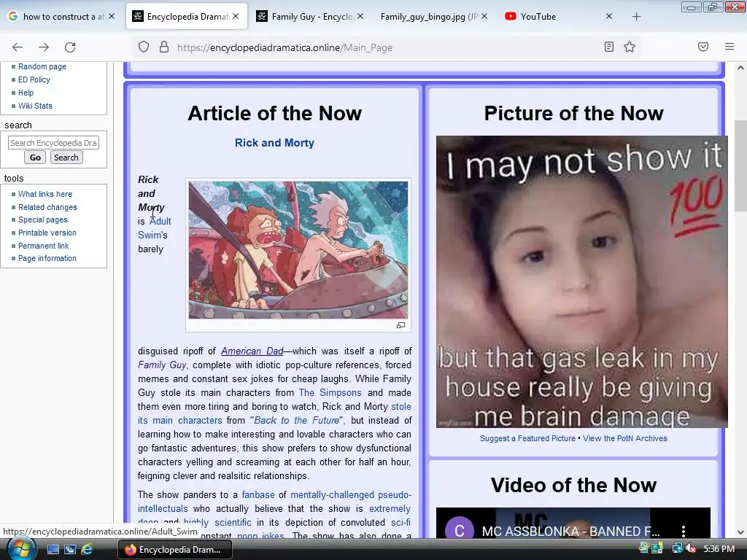Enlarge the Rick and Morty thumbnail icon
This screenshot has width=747, height=560.
point(400,325)
